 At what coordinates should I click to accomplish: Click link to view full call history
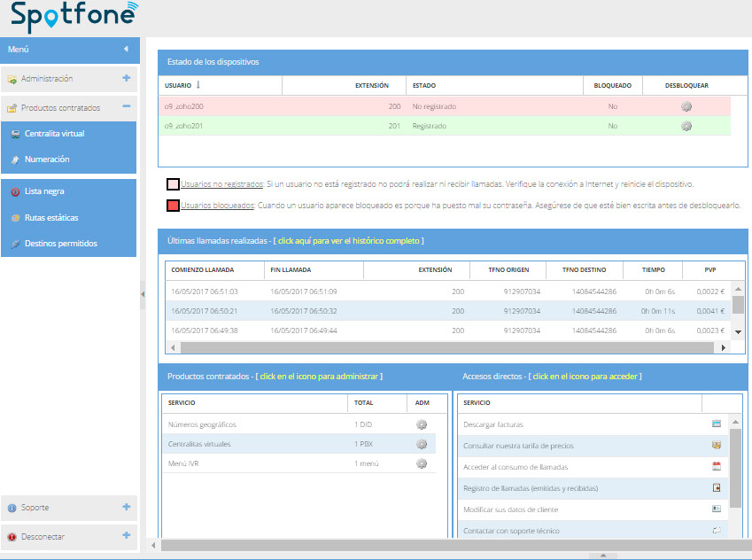tap(350, 241)
